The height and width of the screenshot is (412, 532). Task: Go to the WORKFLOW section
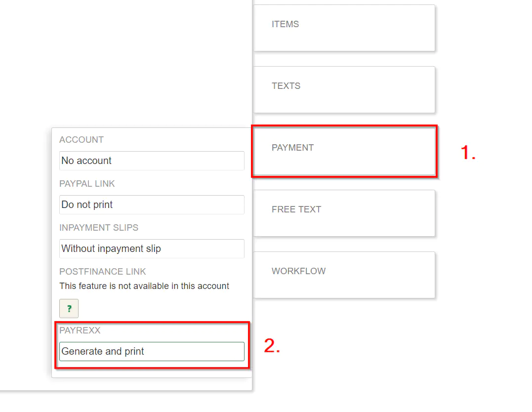(x=344, y=275)
